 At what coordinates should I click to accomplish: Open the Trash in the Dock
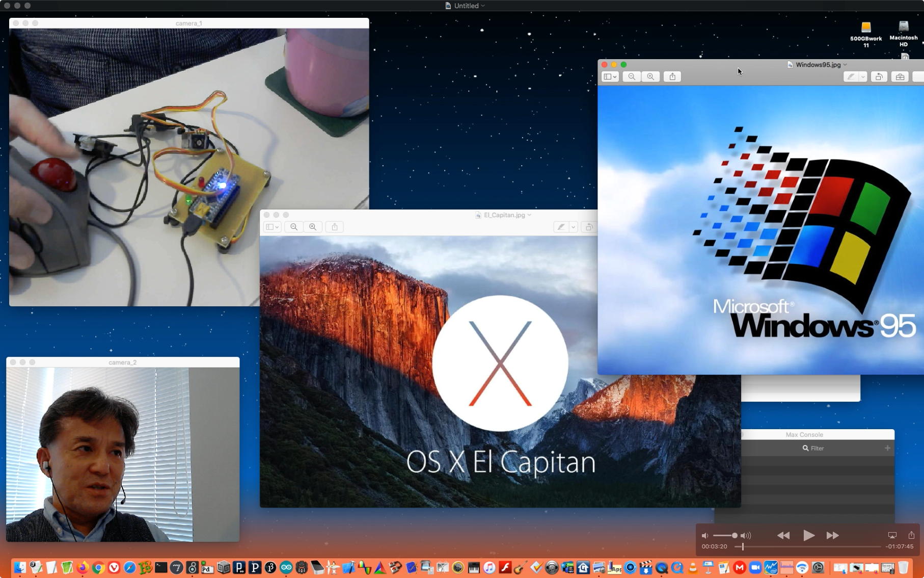(x=903, y=567)
